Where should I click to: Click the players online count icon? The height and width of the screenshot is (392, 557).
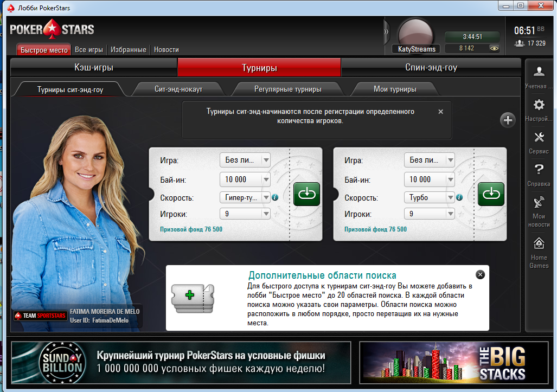point(520,43)
